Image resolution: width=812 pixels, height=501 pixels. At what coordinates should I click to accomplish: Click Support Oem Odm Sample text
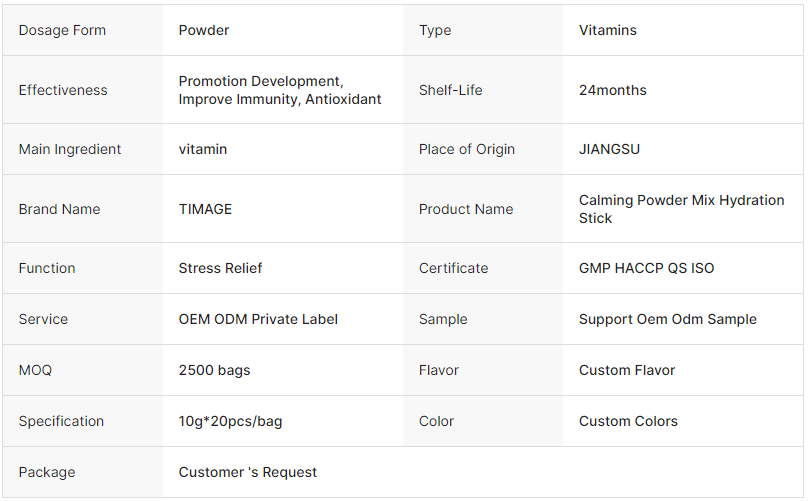tap(667, 319)
